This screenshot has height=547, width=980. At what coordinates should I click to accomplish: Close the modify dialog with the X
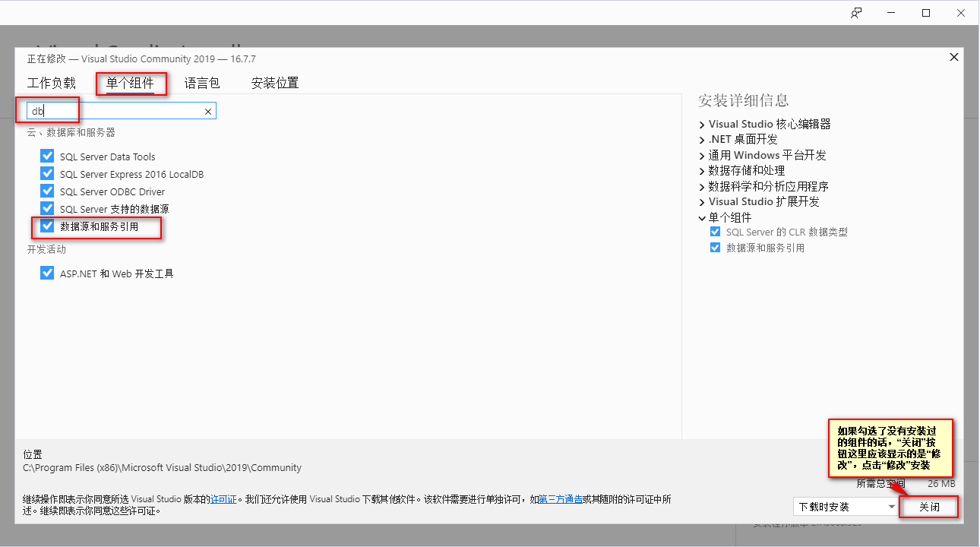tap(954, 58)
